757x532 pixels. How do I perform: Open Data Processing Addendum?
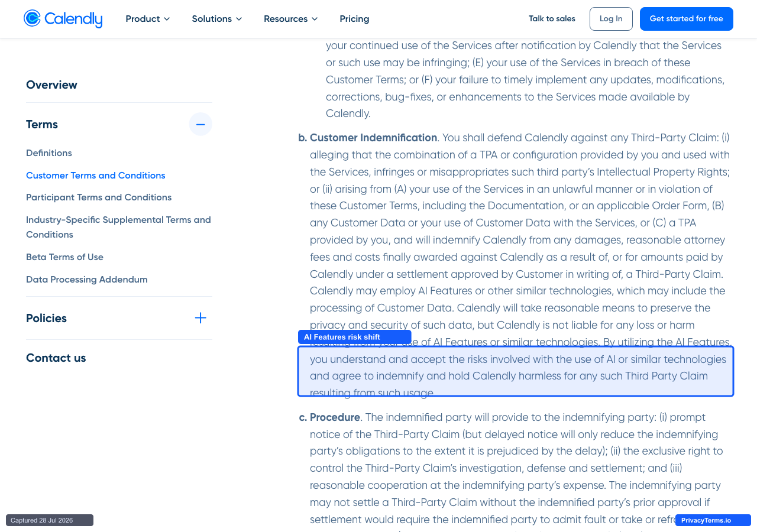87,280
